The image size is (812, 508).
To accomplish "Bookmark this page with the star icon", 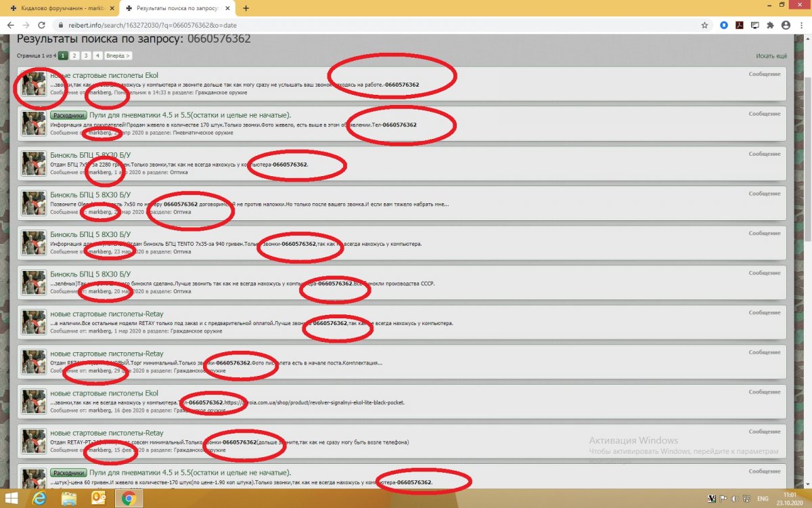I will [704, 25].
